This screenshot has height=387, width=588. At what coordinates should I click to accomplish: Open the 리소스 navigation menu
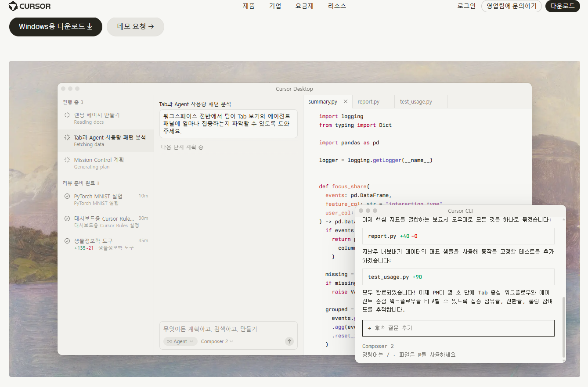pos(337,6)
